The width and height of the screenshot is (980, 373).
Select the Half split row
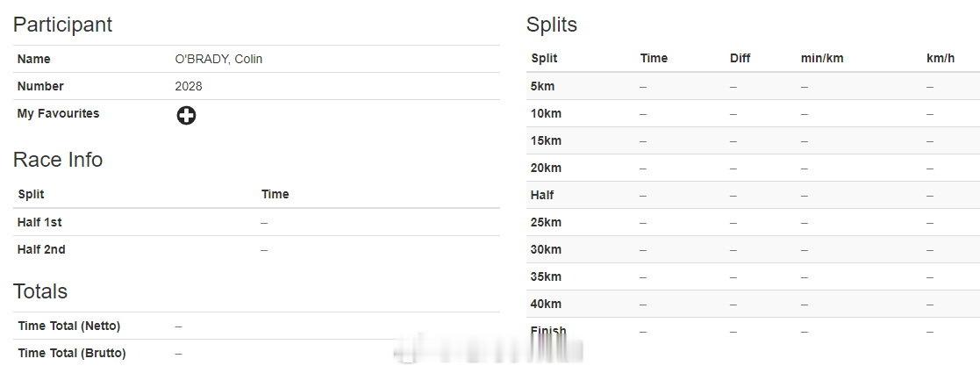pyautogui.click(x=753, y=196)
